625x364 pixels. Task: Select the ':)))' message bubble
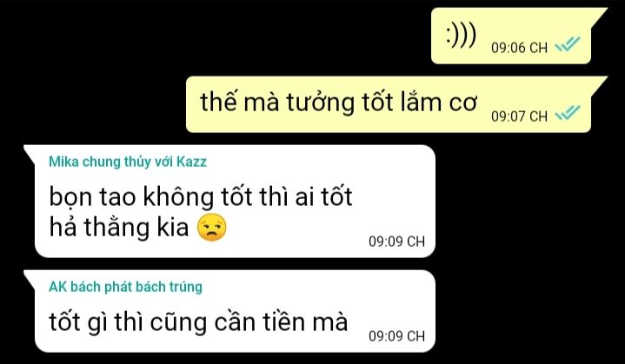(x=511, y=36)
